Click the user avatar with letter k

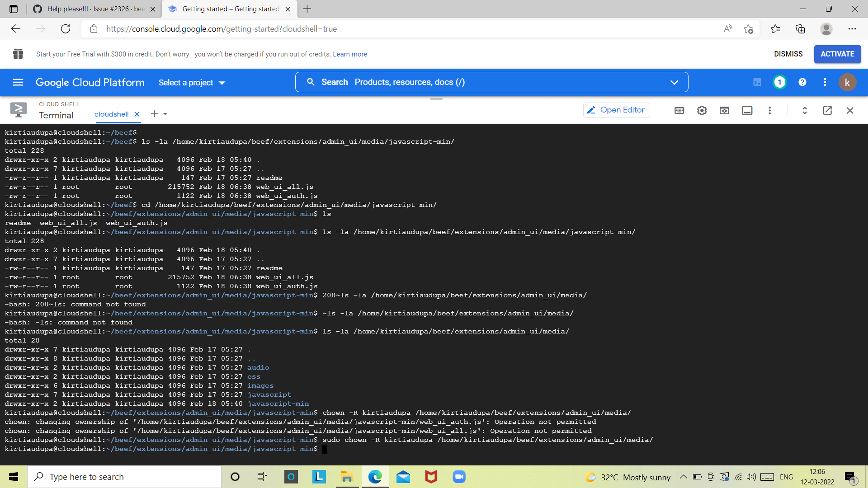(x=848, y=82)
